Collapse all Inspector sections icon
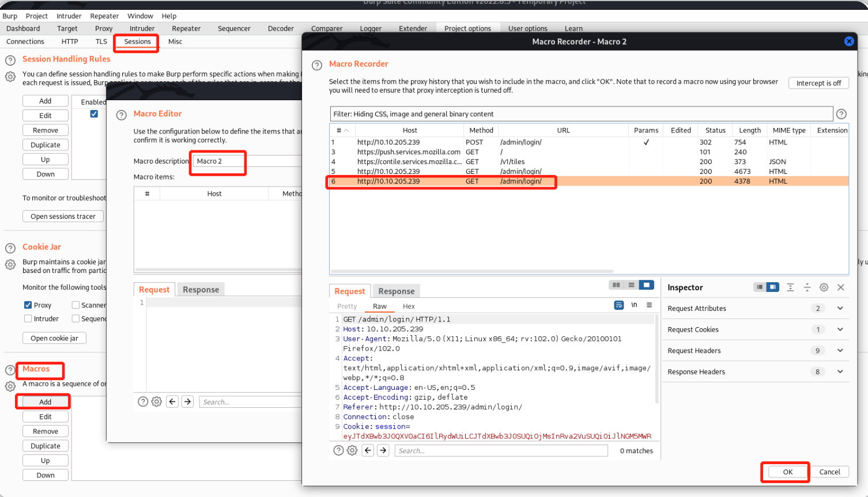Image resolution: width=868 pixels, height=497 pixels. click(x=807, y=287)
